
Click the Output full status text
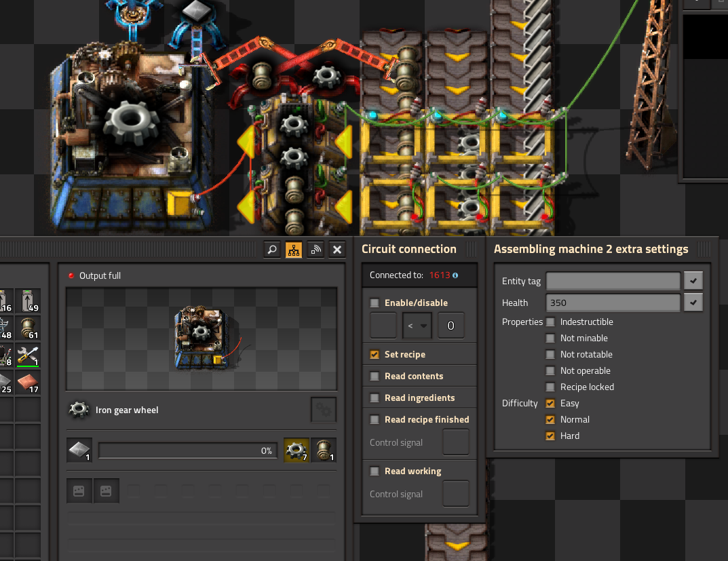click(x=100, y=275)
